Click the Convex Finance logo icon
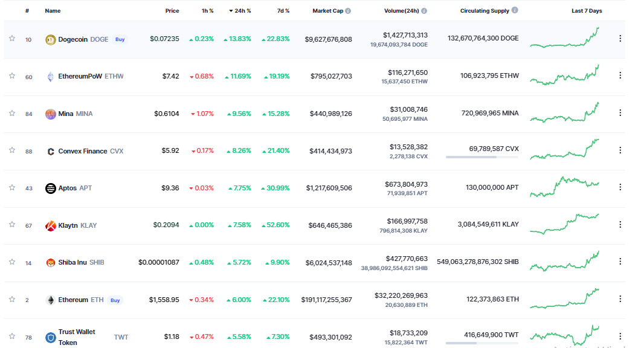Screen dimensions: 644x348 (51, 152)
